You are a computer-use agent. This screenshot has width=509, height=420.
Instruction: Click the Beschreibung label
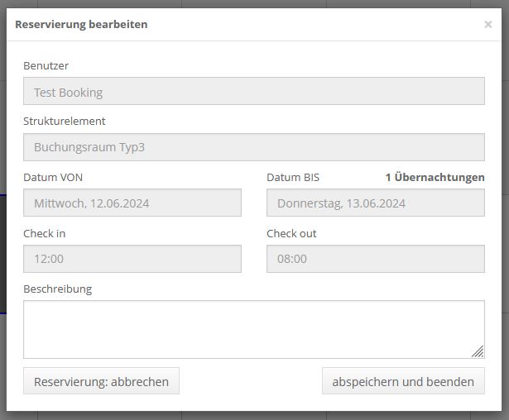click(x=58, y=289)
